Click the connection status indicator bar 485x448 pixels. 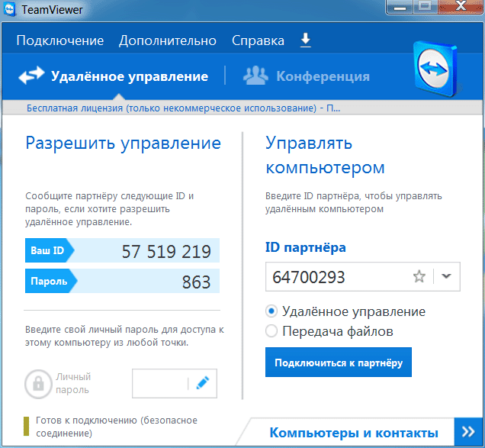coord(27,427)
